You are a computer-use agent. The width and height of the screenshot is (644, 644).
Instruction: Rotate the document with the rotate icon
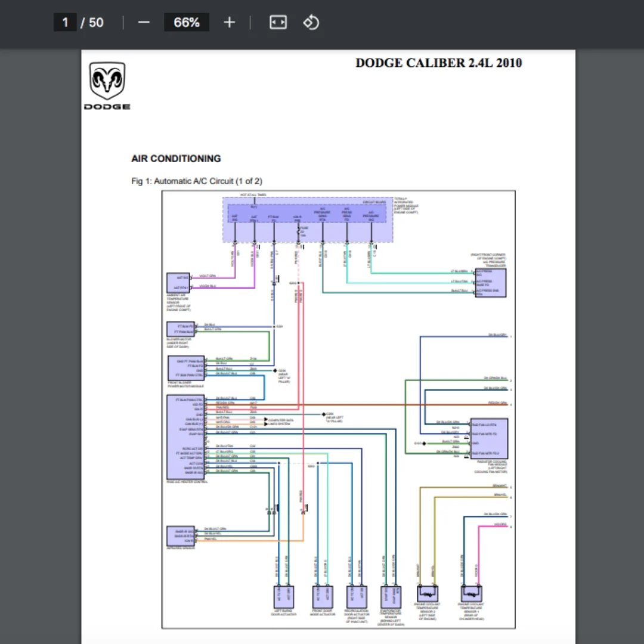[311, 23]
